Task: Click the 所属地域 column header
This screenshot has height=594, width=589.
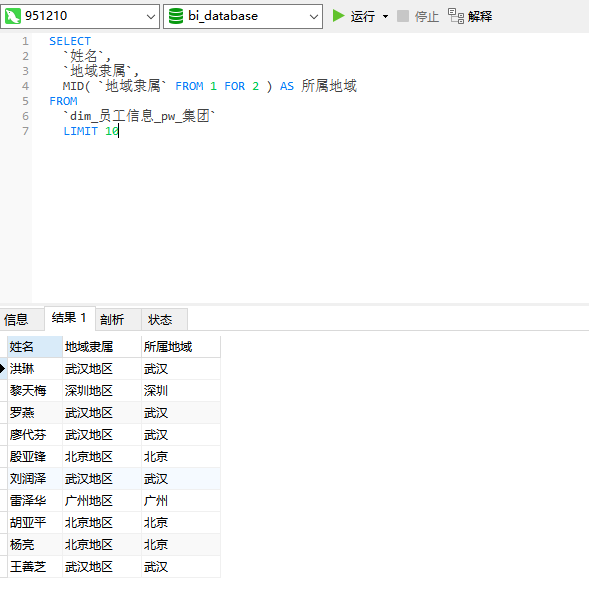Action: [x=181, y=347]
